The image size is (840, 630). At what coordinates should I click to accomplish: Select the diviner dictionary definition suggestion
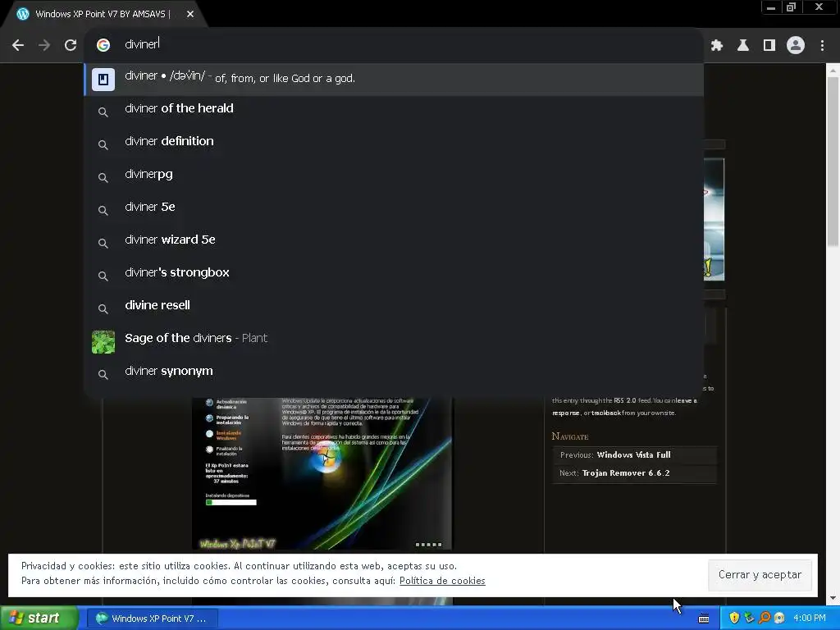[x=394, y=80]
